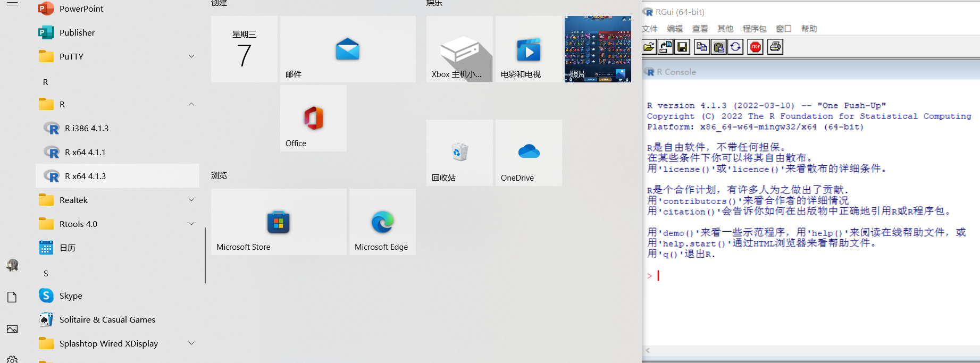Open the Xbox 主机小帮手 tile
Screen dimensions: 980x363
tap(459, 49)
